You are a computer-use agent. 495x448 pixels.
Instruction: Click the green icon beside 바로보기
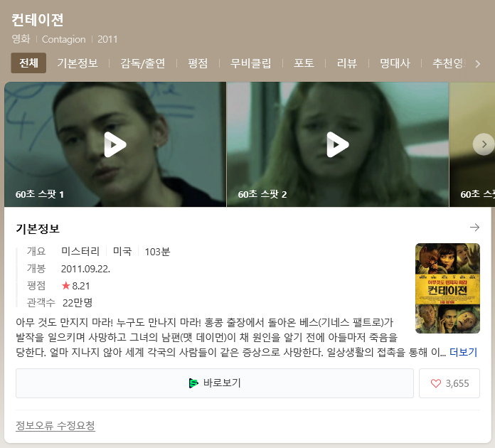[193, 383]
